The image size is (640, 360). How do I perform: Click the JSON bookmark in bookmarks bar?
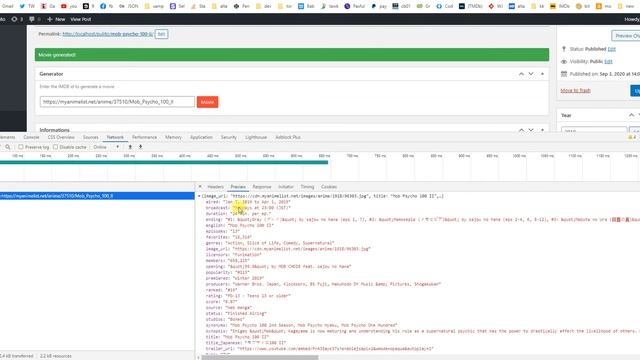(129, 6)
